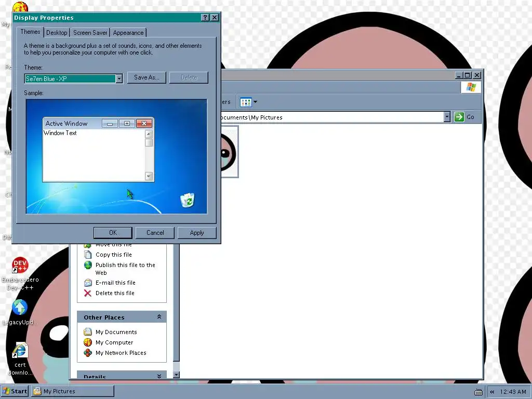The height and width of the screenshot is (399, 532).
Task: Click the My Network Places icon
Action: pos(88,353)
